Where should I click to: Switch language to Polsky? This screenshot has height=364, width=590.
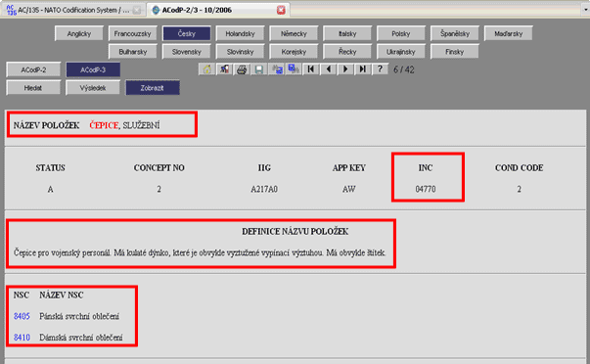(x=401, y=33)
